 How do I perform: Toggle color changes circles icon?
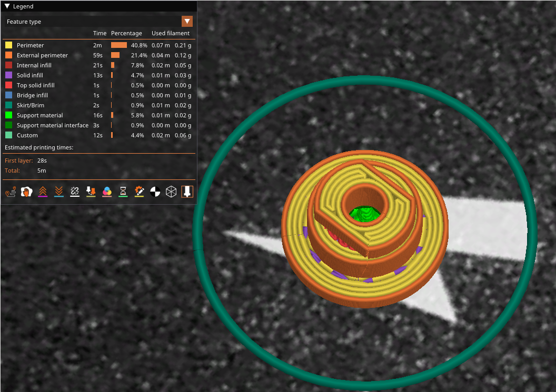(107, 192)
